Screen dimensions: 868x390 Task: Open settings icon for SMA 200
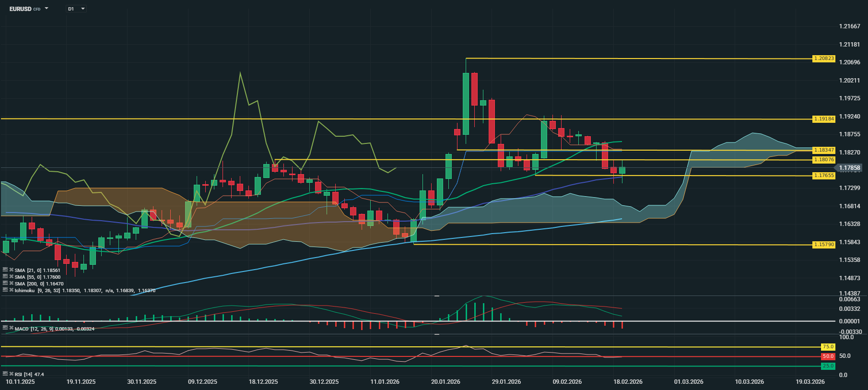point(5,284)
